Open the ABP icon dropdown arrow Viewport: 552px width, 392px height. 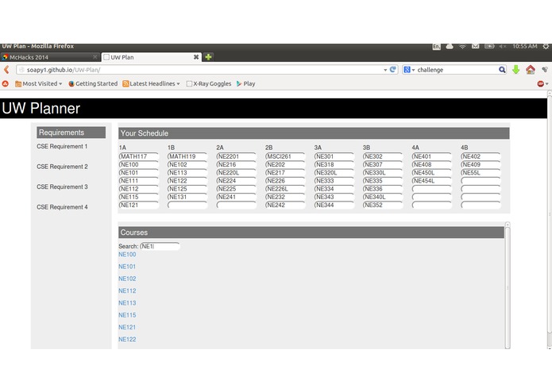pos(546,83)
